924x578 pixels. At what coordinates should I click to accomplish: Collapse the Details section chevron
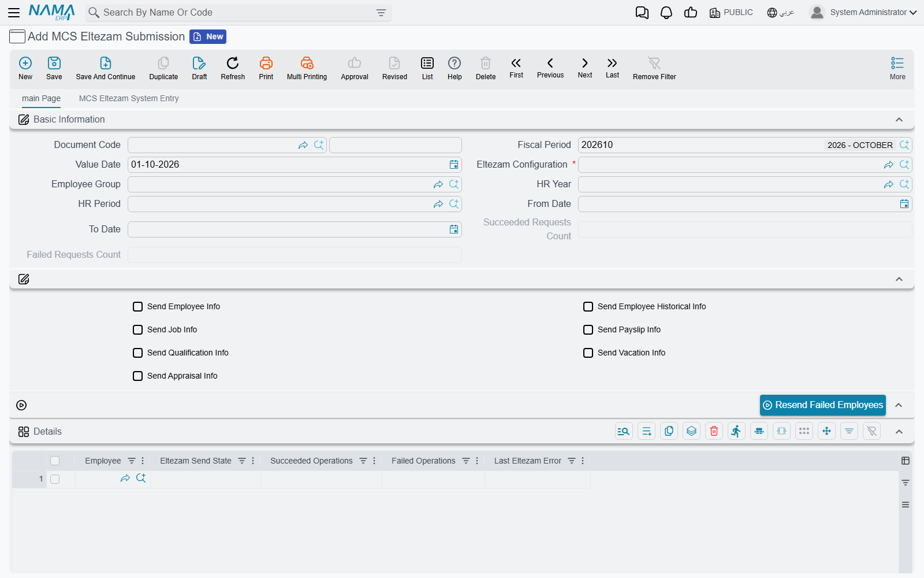pos(899,432)
